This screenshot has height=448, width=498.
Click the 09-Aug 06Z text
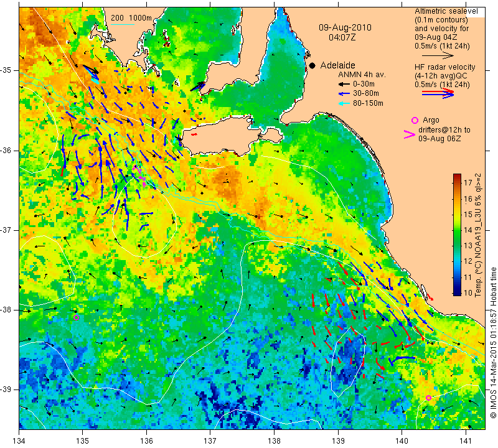coord(439,139)
